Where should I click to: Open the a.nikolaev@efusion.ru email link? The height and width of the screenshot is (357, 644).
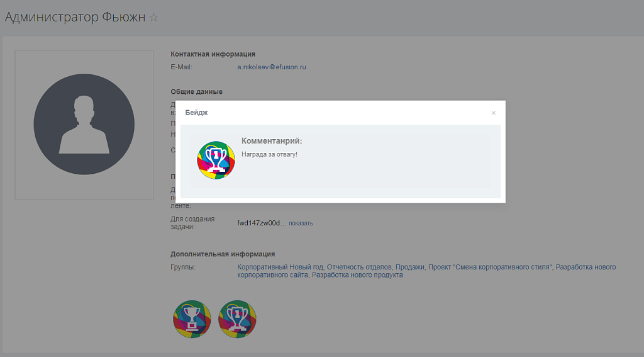pyautogui.click(x=271, y=67)
